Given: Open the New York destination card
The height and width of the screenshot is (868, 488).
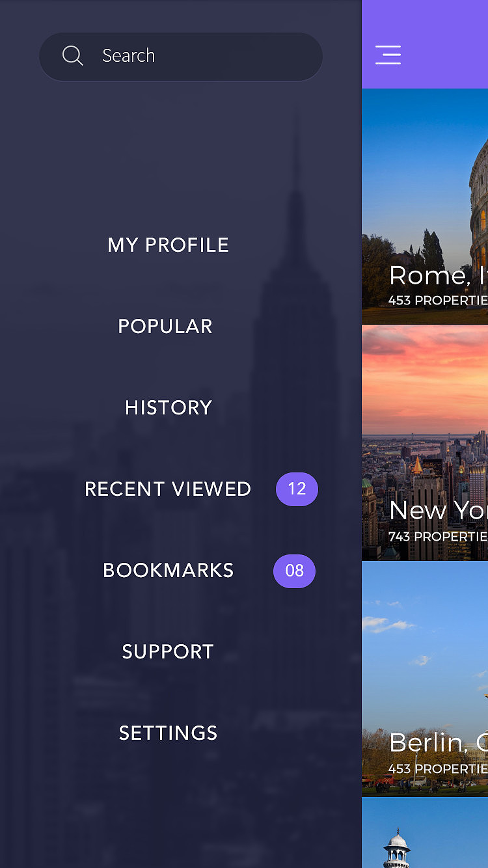Looking at the screenshot, I should pos(425,443).
